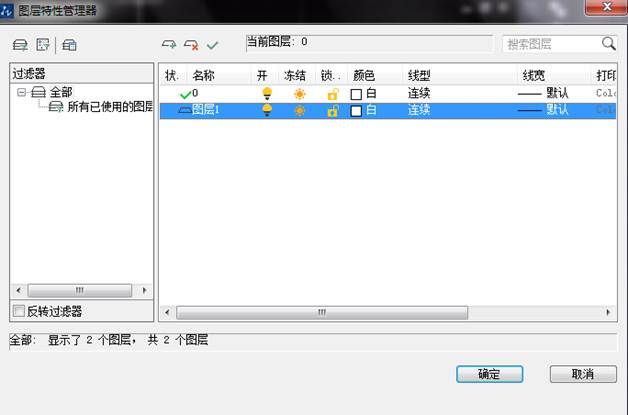Click the New Property Filter icon

20,45
